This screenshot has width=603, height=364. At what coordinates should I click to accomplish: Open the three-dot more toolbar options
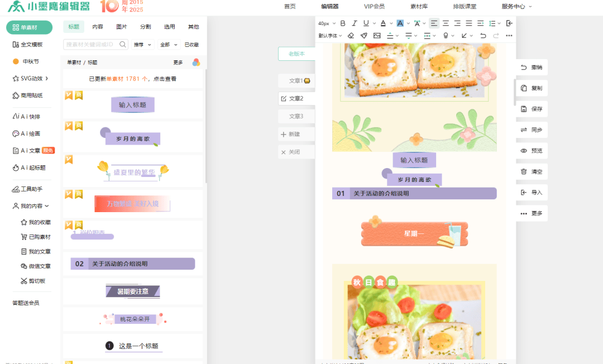tap(509, 36)
